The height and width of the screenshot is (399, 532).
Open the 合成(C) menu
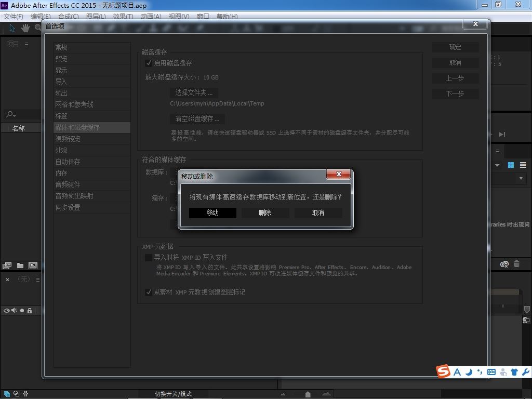(x=68, y=16)
